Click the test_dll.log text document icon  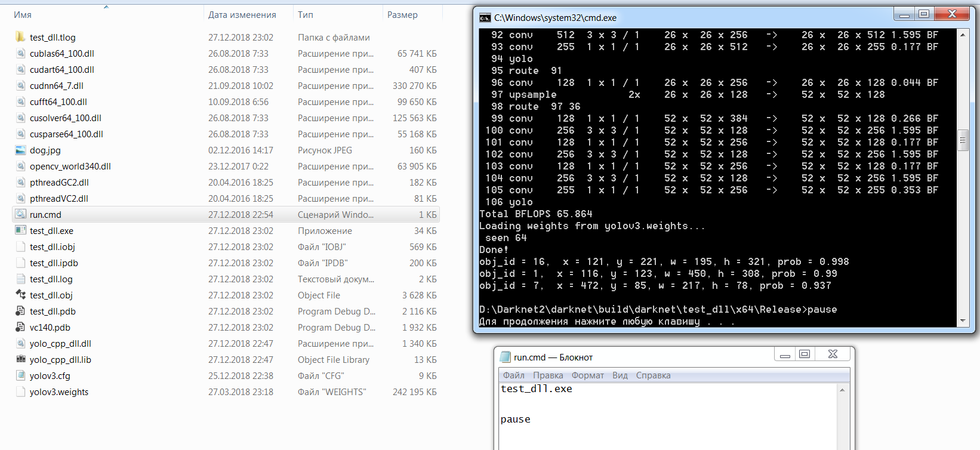[20, 279]
